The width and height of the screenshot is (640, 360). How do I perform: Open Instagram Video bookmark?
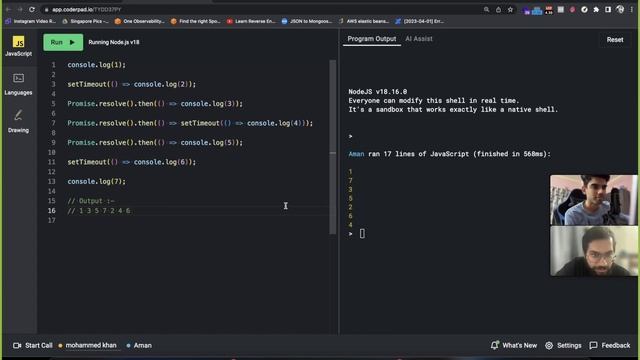(x=31, y=21)
